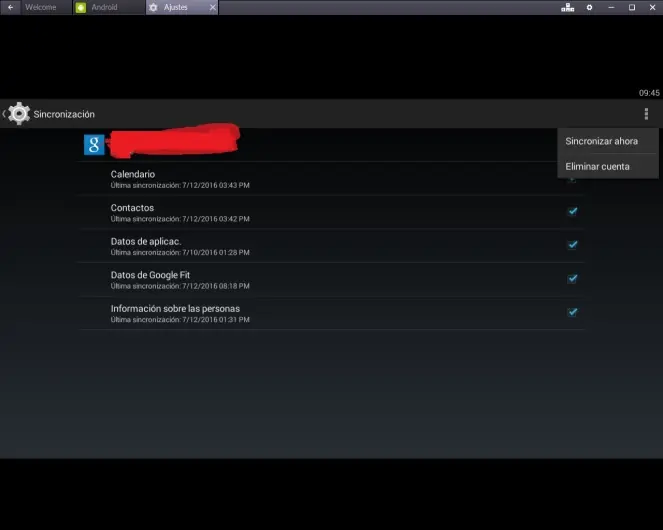Screen dimensions: 663x530
Task: Click the gear icon on Ajustes tab
Action: pyautogui.click(x=153, y=7)
